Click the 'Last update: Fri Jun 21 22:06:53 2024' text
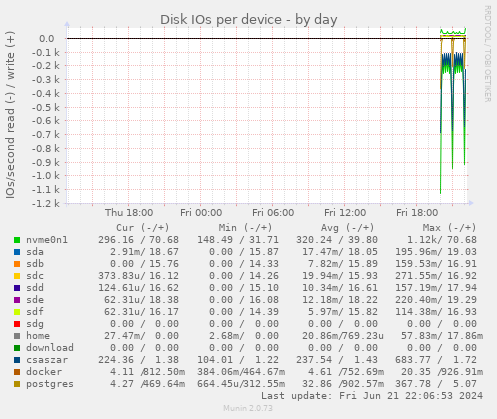The height and width of the screenshot is (419, 497). point(372,396)
